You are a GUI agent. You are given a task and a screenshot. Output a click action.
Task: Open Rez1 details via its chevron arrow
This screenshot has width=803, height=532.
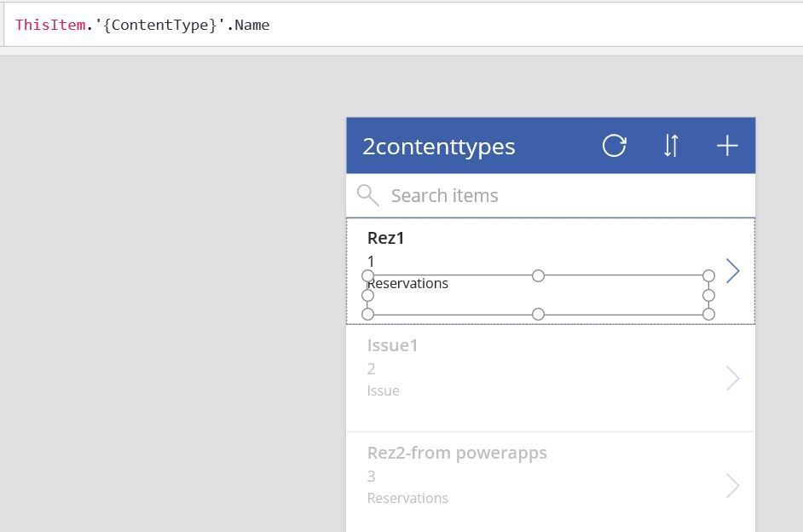pyautogui.click(x=733, y=271)
